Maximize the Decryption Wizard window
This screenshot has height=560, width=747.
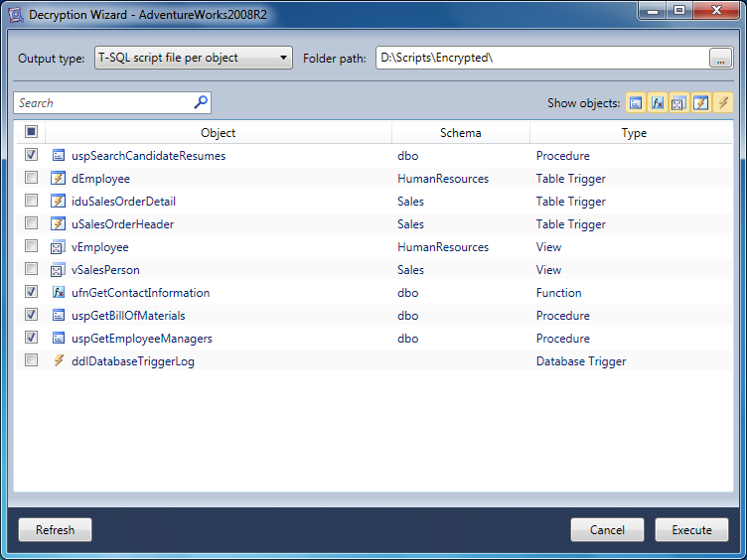pyautogui.click(x=679, y=11)
